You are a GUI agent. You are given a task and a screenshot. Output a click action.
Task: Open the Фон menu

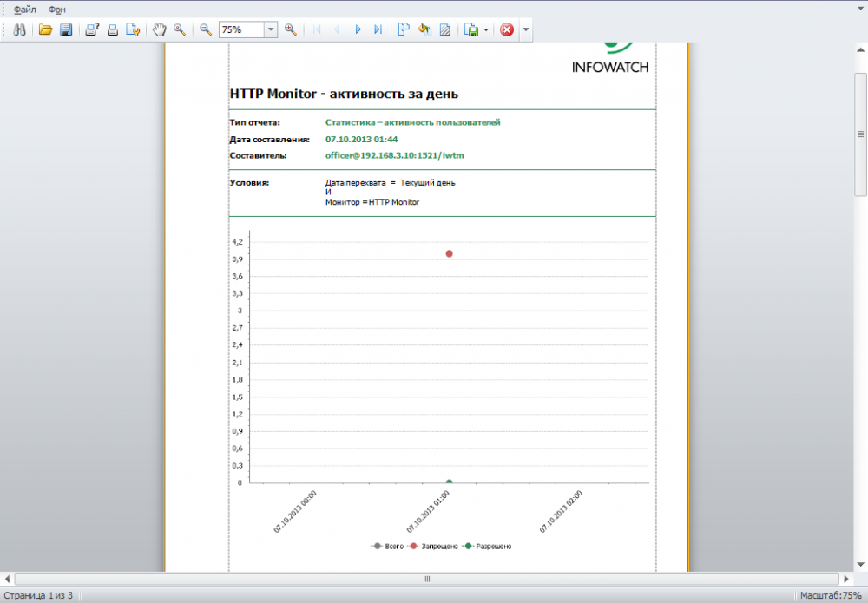[56, 10]
